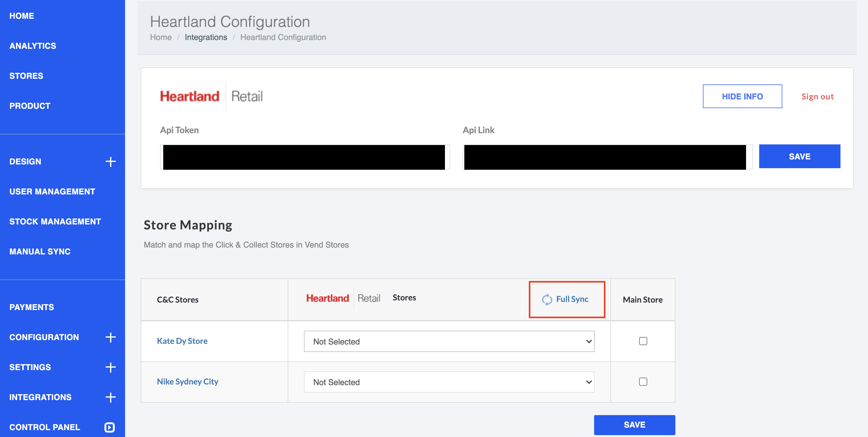Open Kate Dy Store mapping dropdown
The width and height of the screenshot is (868, 437).
click(449, 341)
